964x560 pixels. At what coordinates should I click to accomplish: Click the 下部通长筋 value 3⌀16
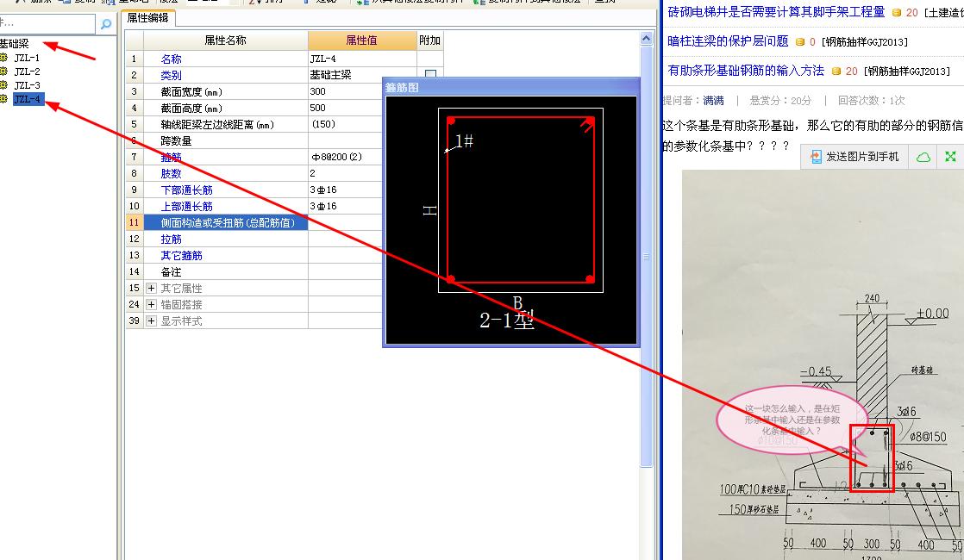[345, 190]
